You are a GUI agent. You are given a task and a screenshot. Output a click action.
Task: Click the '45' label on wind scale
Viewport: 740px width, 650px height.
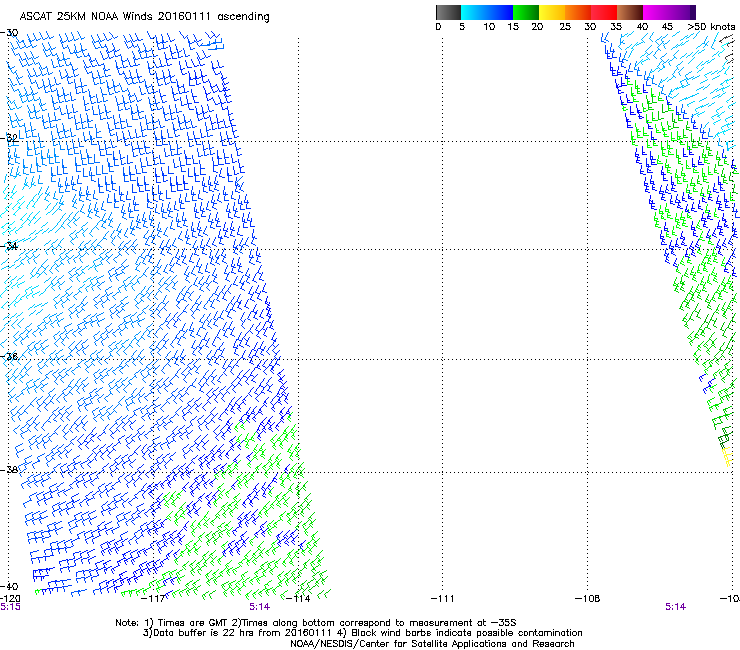point(667,27)
